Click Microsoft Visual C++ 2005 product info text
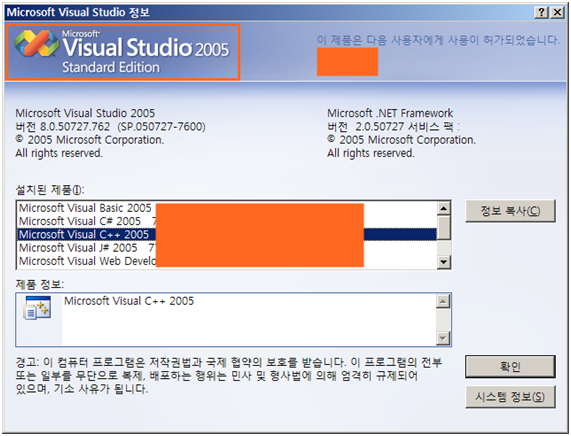This screenshot has width=571, height=436. (129, 301)
